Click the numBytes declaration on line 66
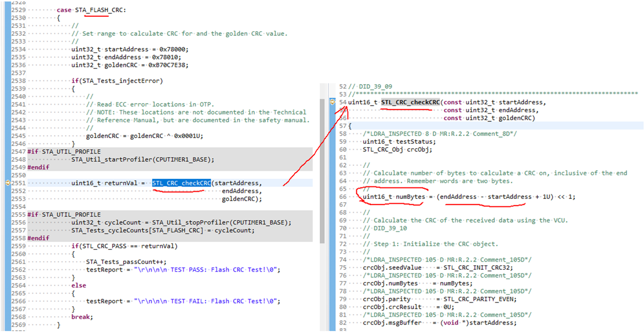Image resolution: width=644 pixels, height=333 pixels. coord(469,197)
